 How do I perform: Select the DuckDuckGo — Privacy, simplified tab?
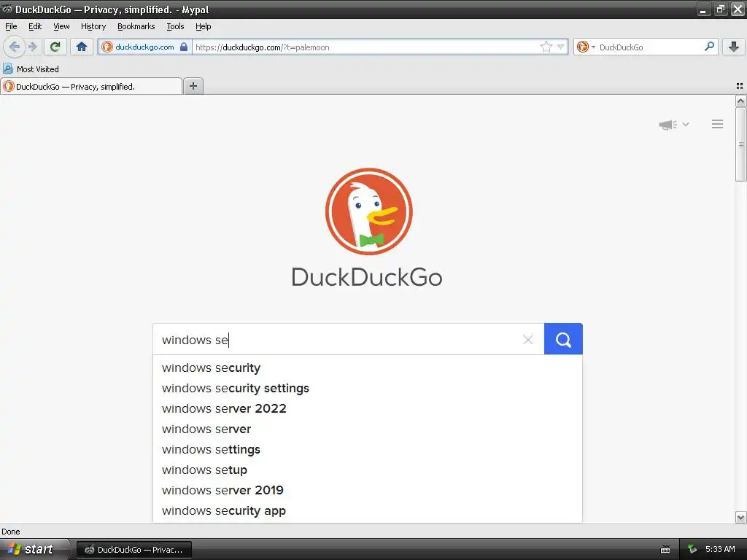pyautogui.click(x=91, y=86)
